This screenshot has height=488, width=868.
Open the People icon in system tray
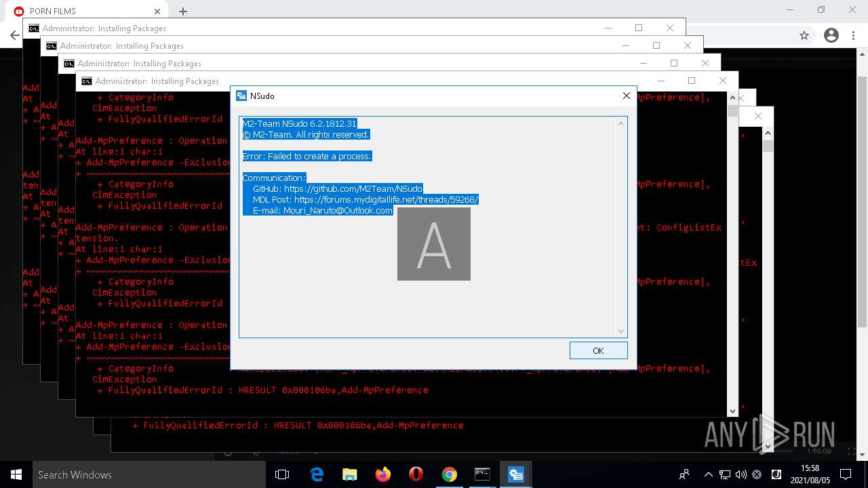[x=684, y=474]
